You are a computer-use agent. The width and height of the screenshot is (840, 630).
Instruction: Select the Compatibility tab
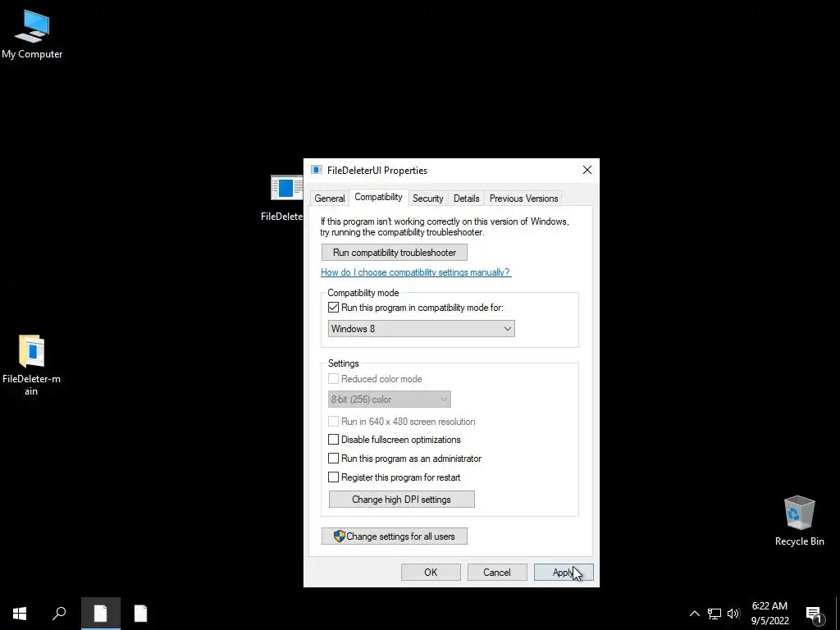pyautogui.click(x=378, y=197)
